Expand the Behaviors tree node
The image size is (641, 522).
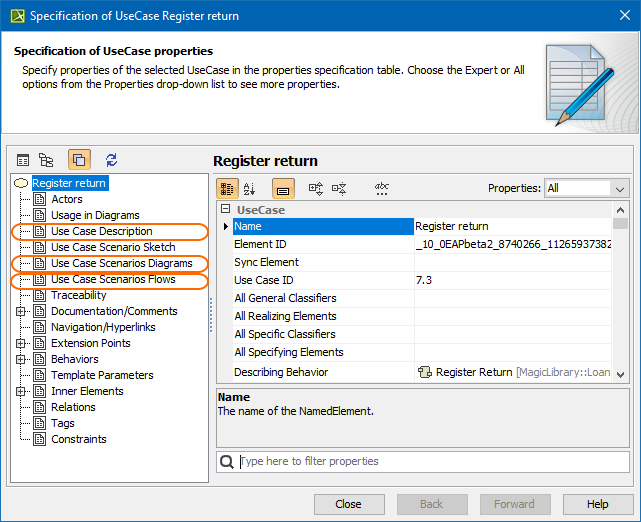pos(20,359)
